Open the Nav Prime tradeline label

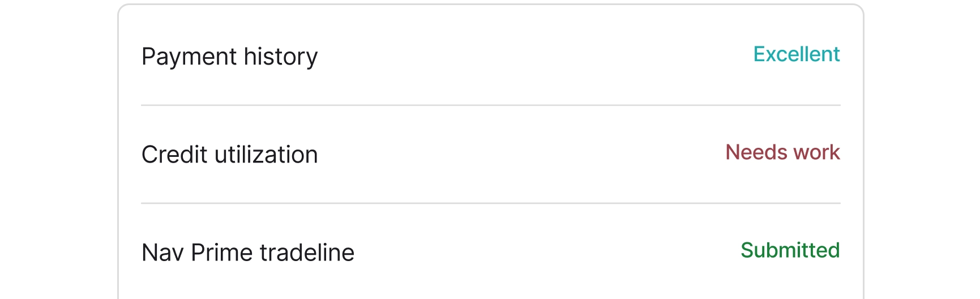click(247, 253)
